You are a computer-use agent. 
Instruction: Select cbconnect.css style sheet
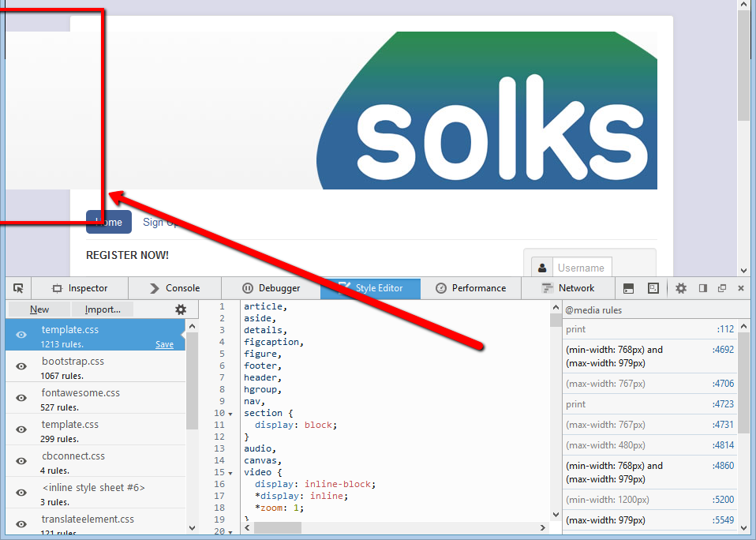pyautogui.click(x=95, y=461)
